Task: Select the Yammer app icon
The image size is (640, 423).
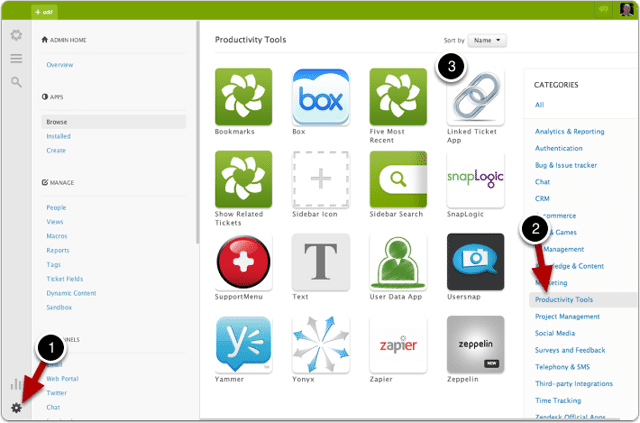Action: click(x=243, y=344)
